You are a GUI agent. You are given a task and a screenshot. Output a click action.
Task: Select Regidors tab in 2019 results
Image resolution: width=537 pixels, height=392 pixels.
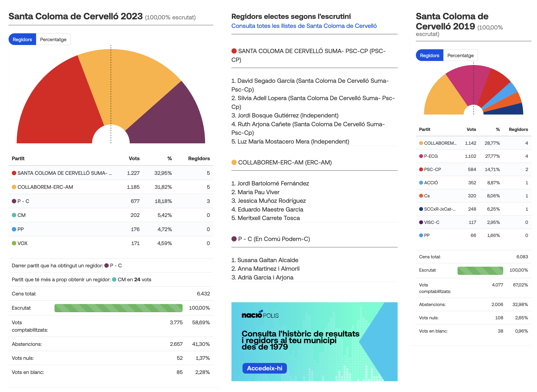[429, 56]
